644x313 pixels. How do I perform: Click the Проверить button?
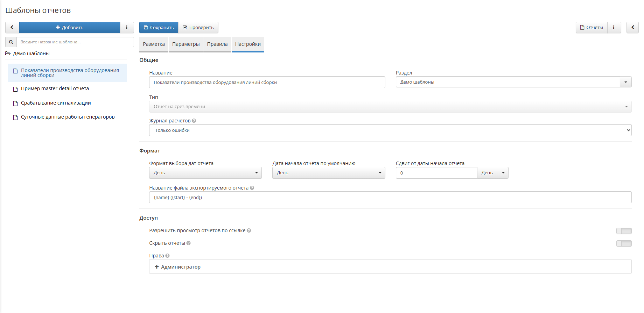coord(198,27)
